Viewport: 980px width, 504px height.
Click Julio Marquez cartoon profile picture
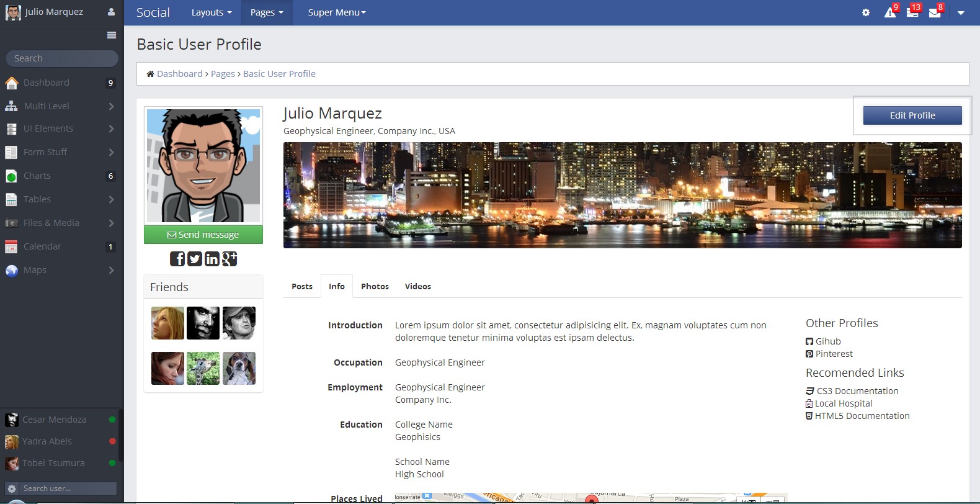[203, 165]
